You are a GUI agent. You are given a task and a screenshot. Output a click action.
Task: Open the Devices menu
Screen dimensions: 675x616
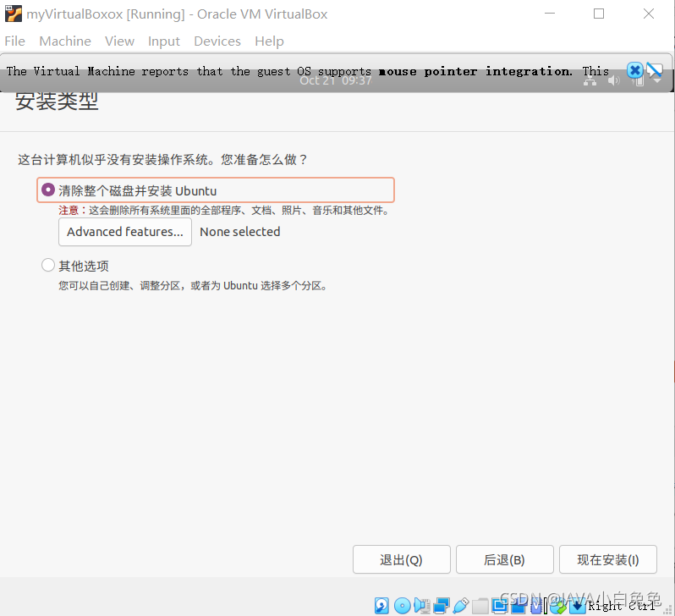pos(217,41)
